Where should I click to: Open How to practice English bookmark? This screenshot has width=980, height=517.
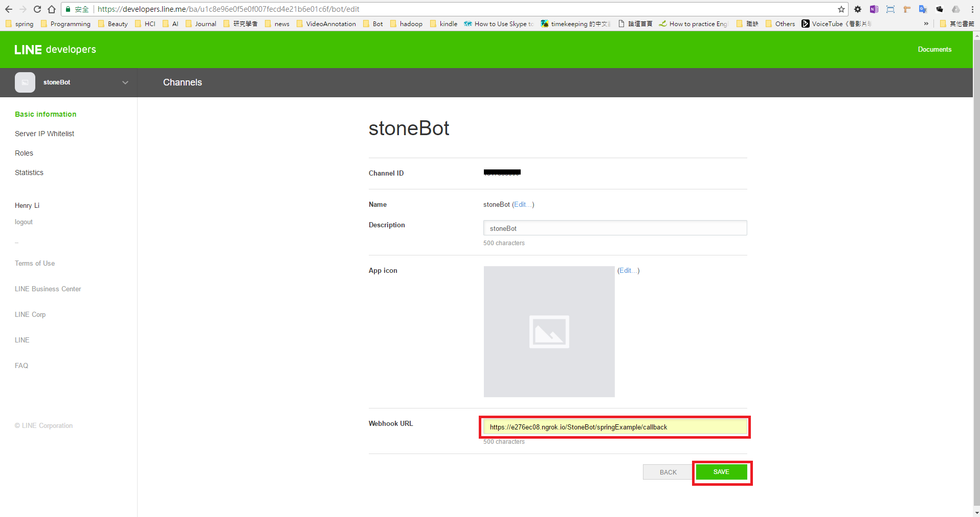[693, 24]
